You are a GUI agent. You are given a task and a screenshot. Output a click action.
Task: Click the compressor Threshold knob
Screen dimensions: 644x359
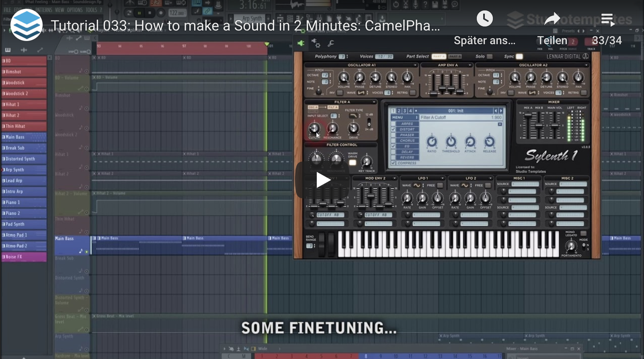[451, 141]
